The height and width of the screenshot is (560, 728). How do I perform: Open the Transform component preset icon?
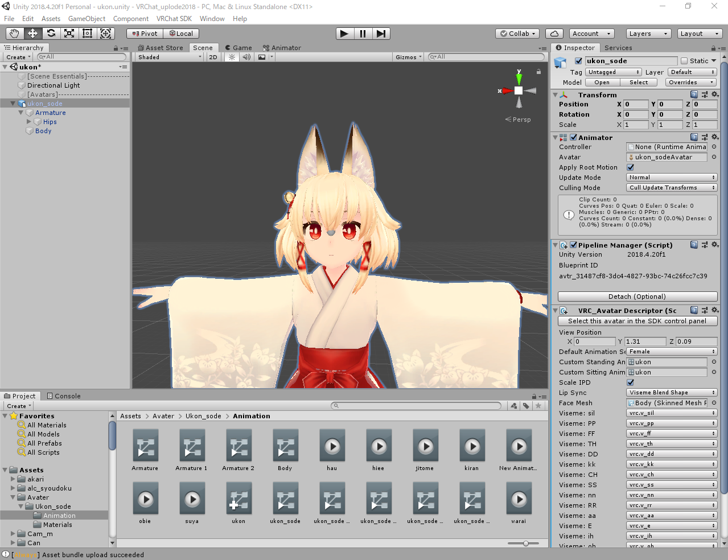click(x=705, y=94)
